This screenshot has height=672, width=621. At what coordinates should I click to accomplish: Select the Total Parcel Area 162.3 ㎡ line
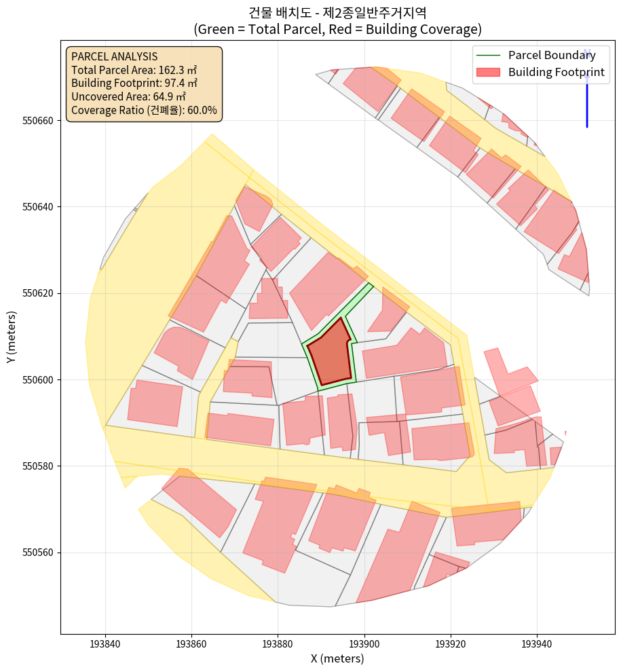134,70
